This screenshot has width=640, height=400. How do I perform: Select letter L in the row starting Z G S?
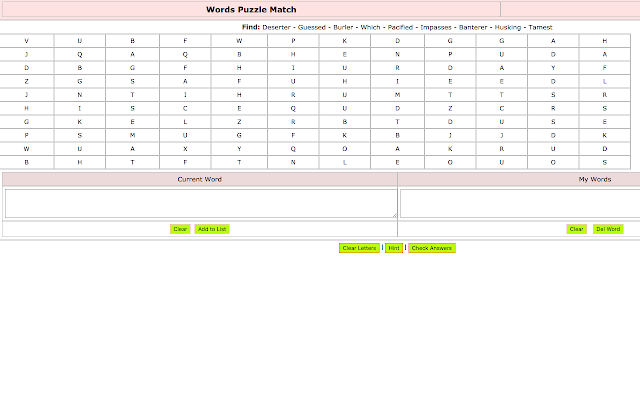coord(604,81)
